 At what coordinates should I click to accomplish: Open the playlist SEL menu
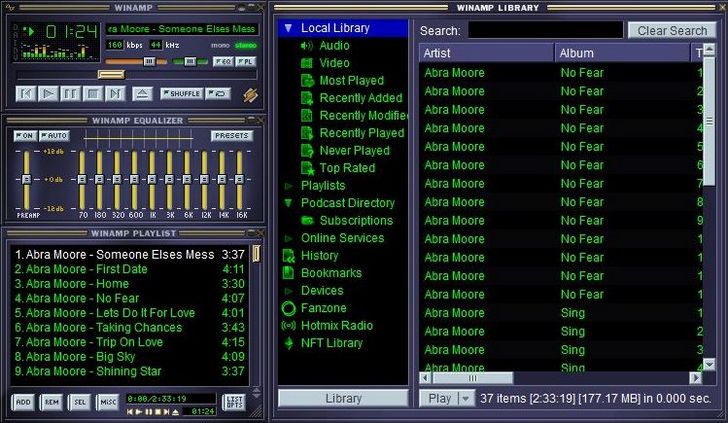[80, 402]
